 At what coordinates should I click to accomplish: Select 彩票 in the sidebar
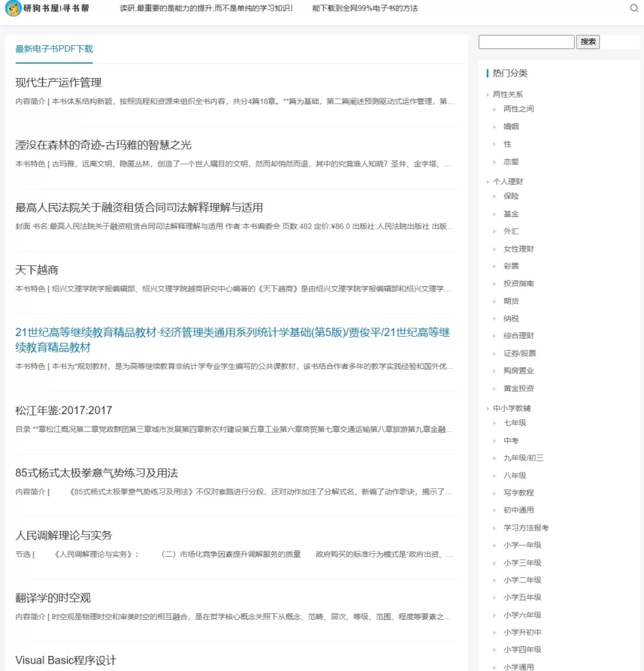[x=510, y=265]
